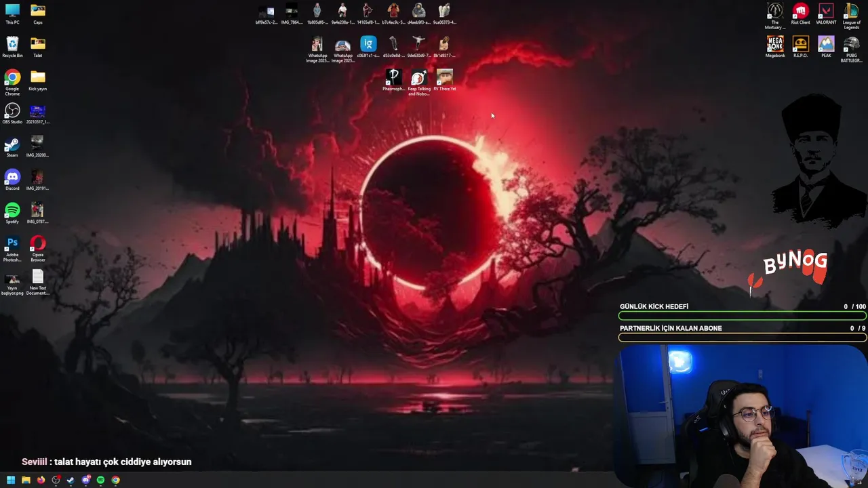Viewport: 868px width, 488px height.
Task: Select the Keep Talking and Nobody shortcut
Action: 419,83
